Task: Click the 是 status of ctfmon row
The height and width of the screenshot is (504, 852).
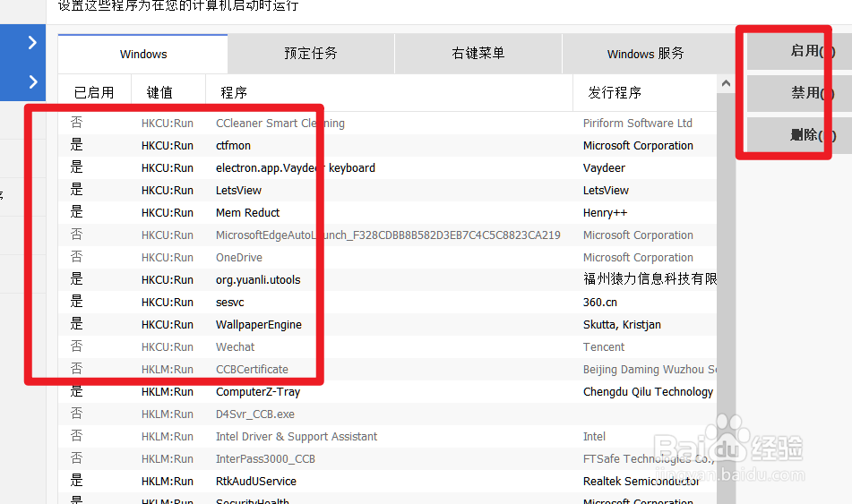Action: [77, 145]
